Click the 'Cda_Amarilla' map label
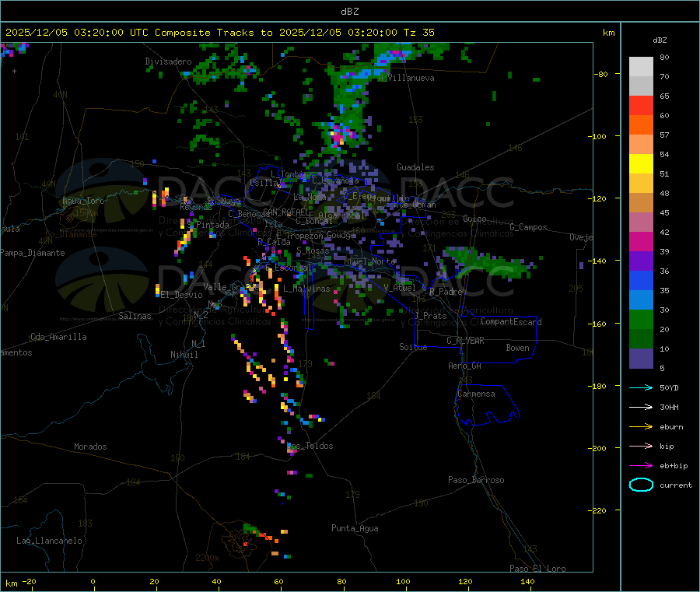 58,337
